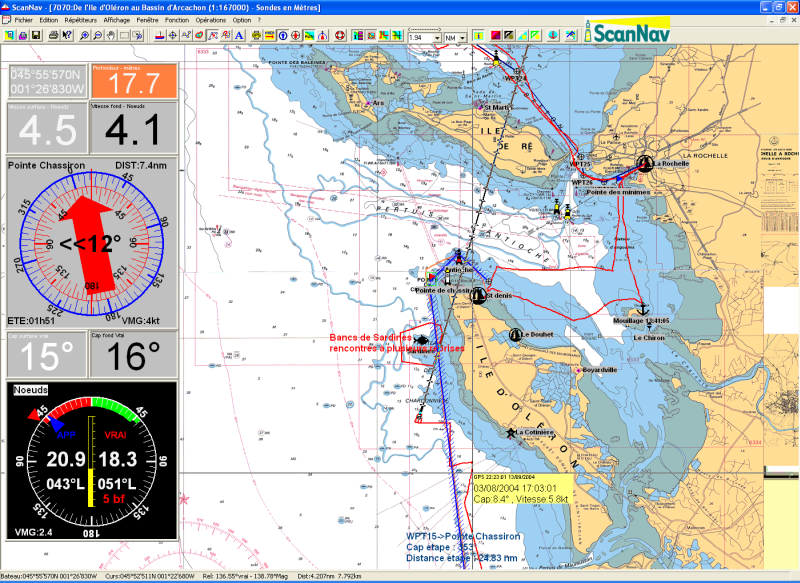Click the GPS position repeater 045°55'570N
Viewport: 800px width, 583px height.
tap(48, 81)
